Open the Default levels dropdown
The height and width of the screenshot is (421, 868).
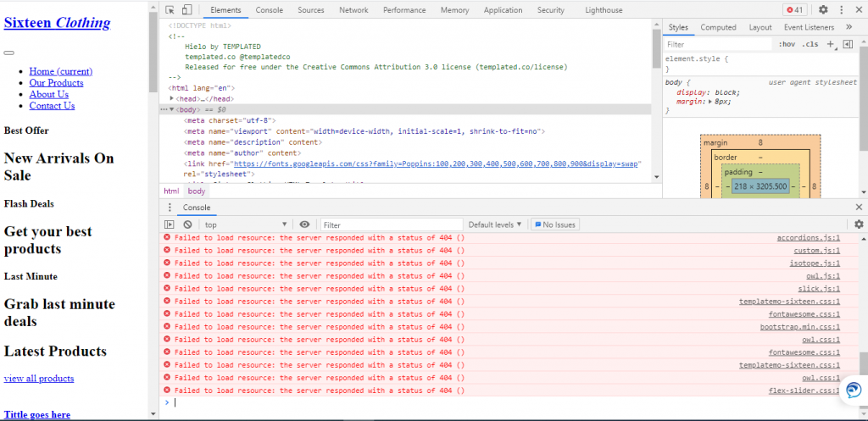[495, 224]
